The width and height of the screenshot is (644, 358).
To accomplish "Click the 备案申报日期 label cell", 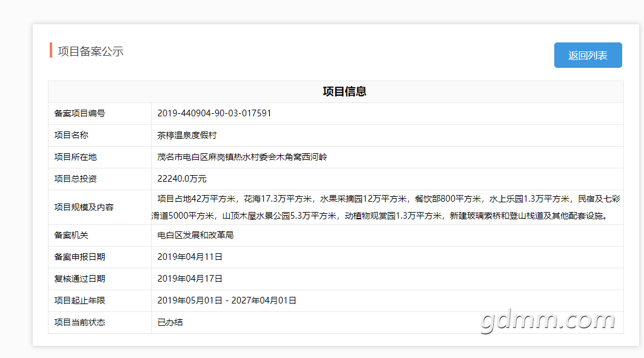I will coord(100,257).
